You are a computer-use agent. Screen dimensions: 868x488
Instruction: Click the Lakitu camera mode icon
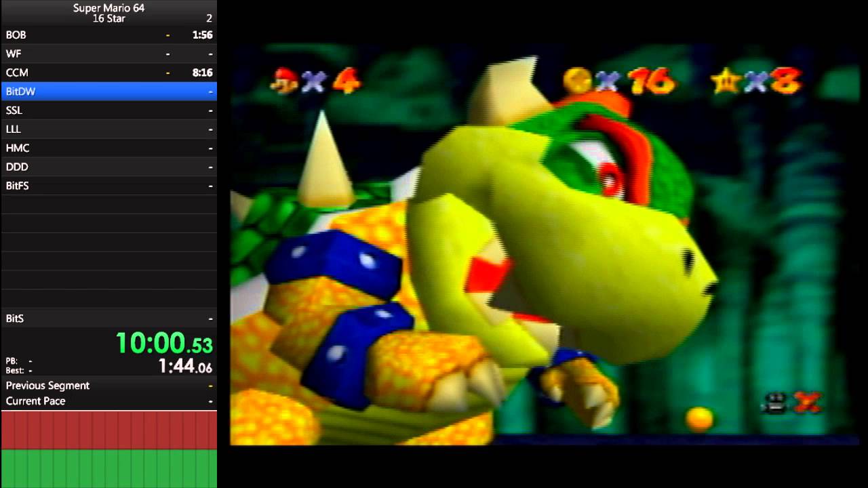774,403
